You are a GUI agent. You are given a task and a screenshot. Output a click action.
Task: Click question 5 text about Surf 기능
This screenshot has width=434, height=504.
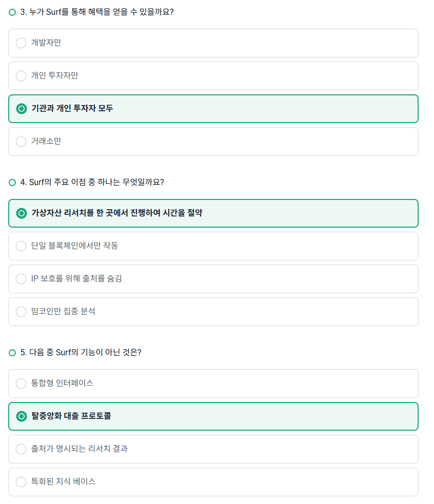(x=81, y=352)
